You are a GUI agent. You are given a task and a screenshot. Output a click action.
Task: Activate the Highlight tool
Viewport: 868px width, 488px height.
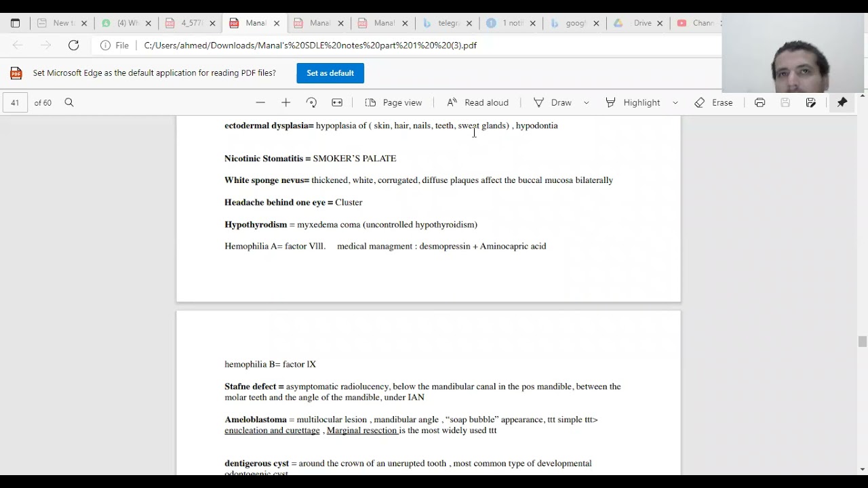pyautogui.click(x=633, y=102)
